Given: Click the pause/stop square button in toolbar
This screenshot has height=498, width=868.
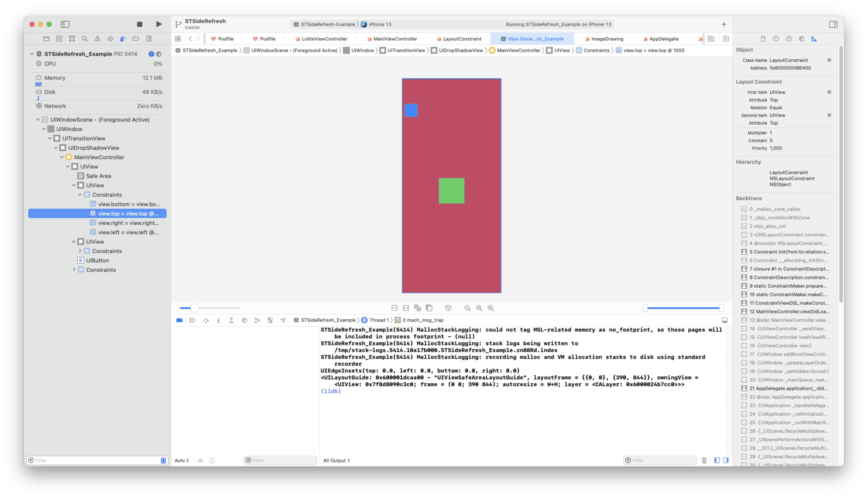Looking at the screenshot, I should 139,24.
